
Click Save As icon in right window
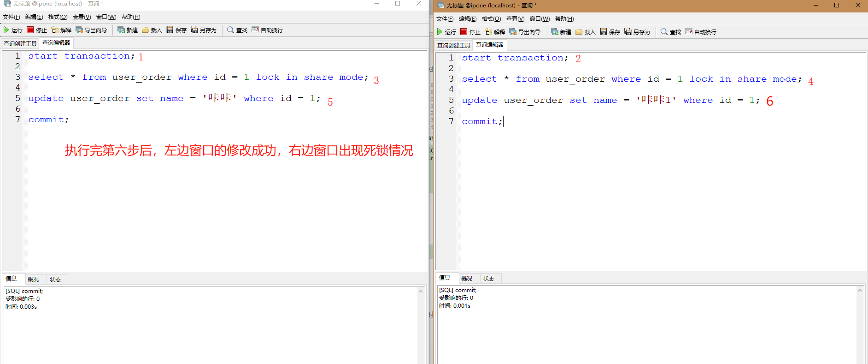pos(628,32)
